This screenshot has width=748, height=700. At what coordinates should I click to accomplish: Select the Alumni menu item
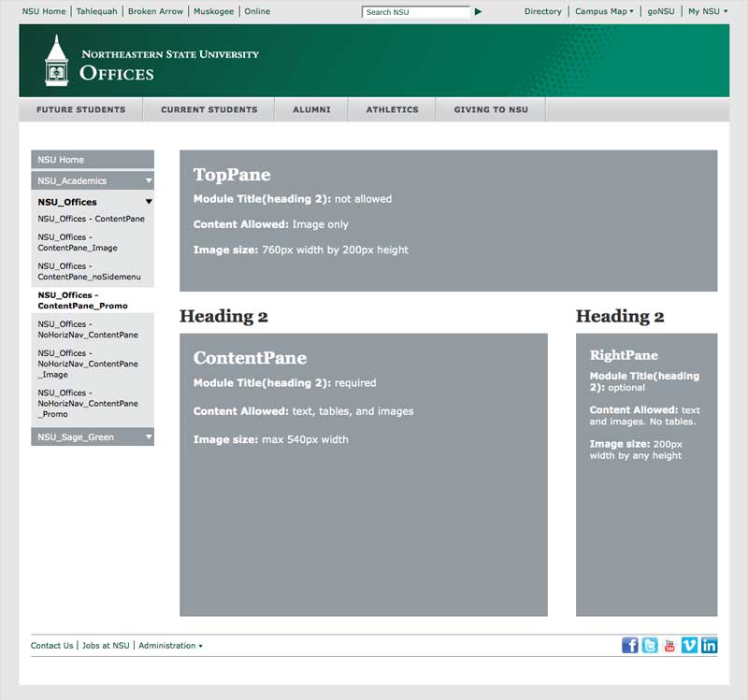coord(311,109)
